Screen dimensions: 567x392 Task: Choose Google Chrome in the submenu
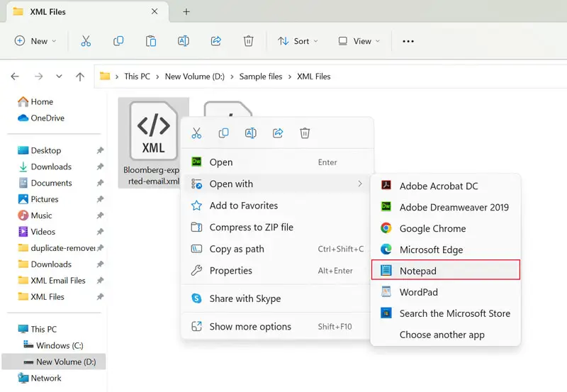[432, 228]
